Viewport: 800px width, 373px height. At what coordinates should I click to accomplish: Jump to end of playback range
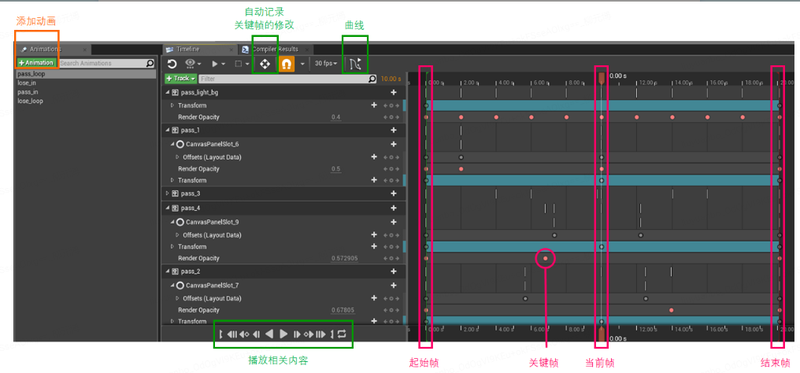320,334
